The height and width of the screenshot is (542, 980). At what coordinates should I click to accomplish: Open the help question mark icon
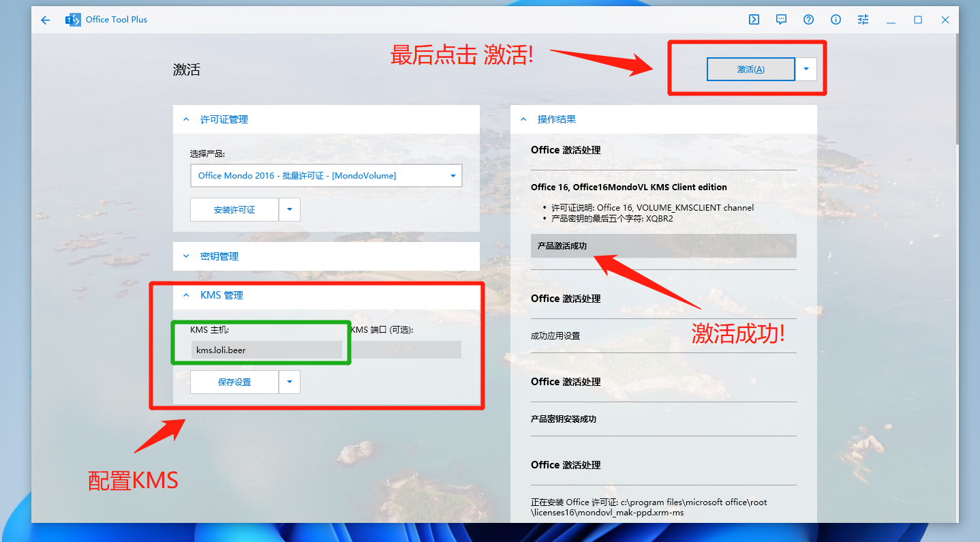pyautogui.click(x=808, y=20)
